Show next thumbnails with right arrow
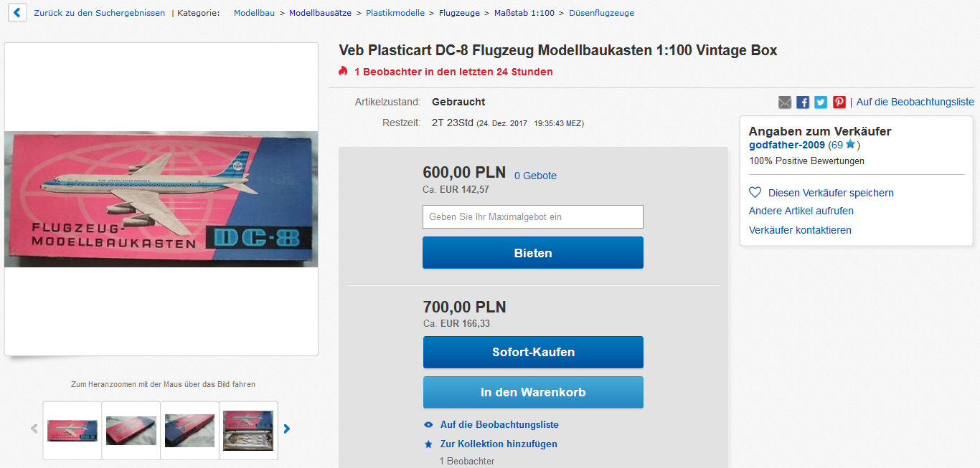The image size is (980, 468). point(287,429)
